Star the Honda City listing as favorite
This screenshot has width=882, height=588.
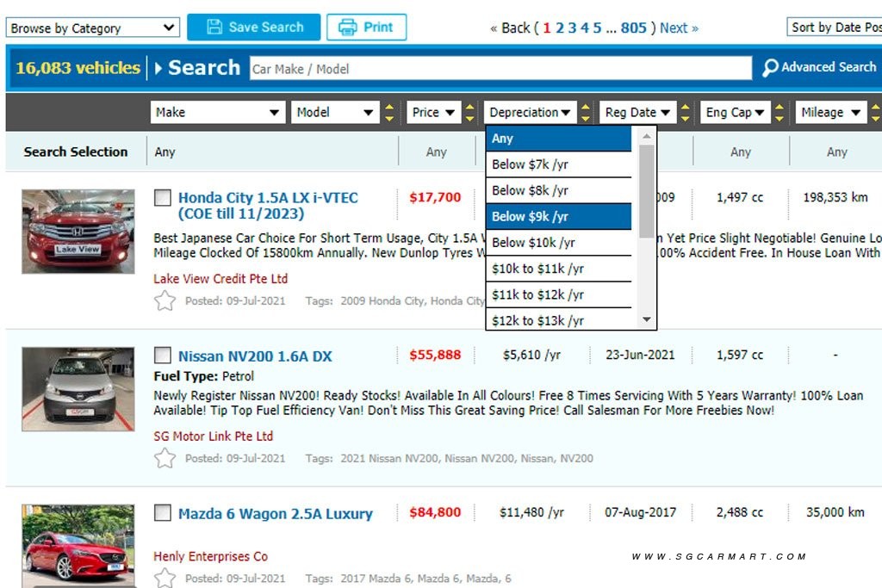[165, 300]
